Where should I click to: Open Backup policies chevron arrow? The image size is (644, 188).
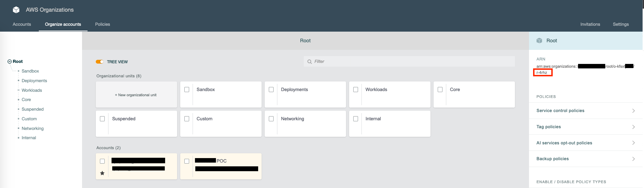[x=633, y=159]
